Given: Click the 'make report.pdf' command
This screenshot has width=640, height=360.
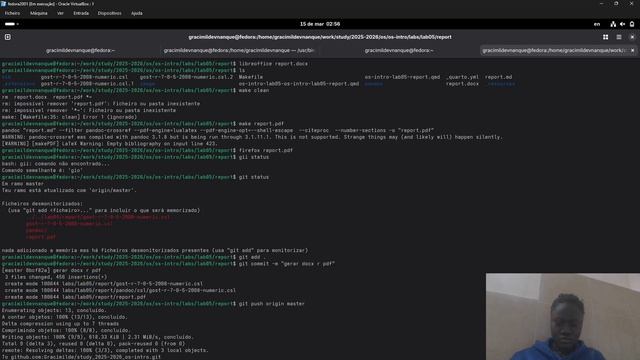Looking at the screenshot, I should 261,124.
